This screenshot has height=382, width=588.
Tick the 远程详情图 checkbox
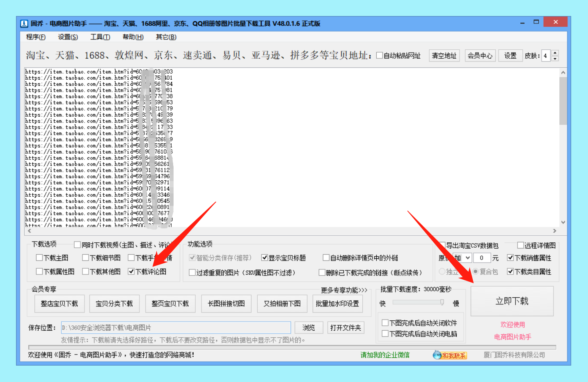[520, 245]
